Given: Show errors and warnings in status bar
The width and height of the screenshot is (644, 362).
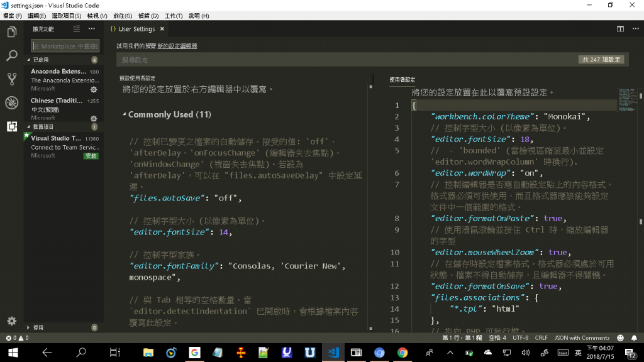Looking at the screenshot, I should click(x=17, y=337).
